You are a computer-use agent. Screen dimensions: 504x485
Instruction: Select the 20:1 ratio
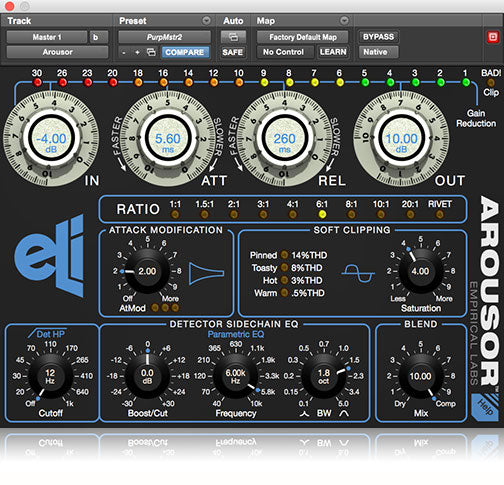tap(410, 214)
